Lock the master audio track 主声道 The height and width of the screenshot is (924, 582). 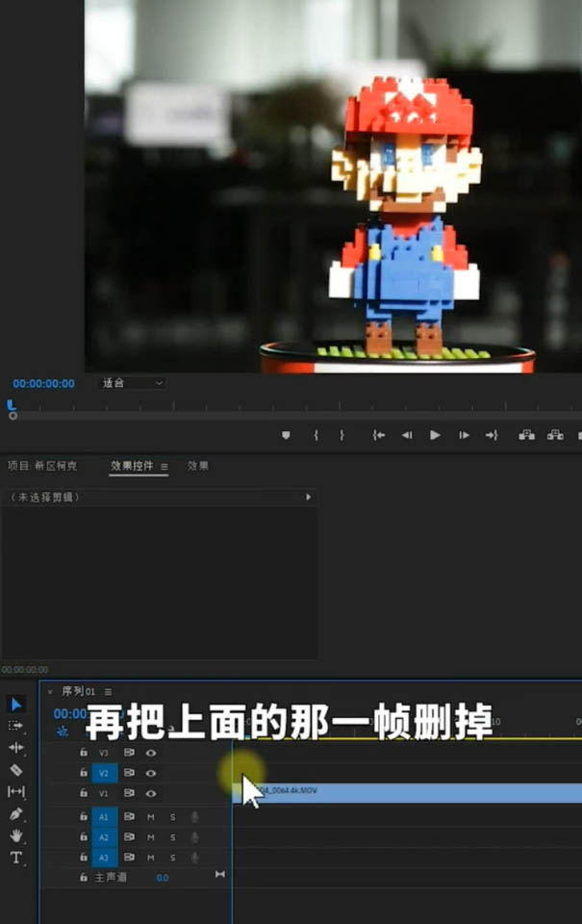click(x=84, y=878)
